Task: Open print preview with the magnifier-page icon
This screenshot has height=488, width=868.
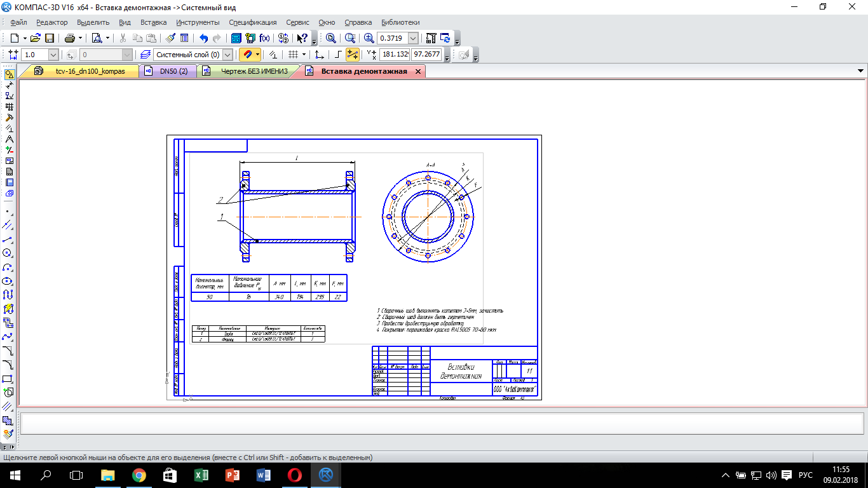Action: [x=97, y=38]
